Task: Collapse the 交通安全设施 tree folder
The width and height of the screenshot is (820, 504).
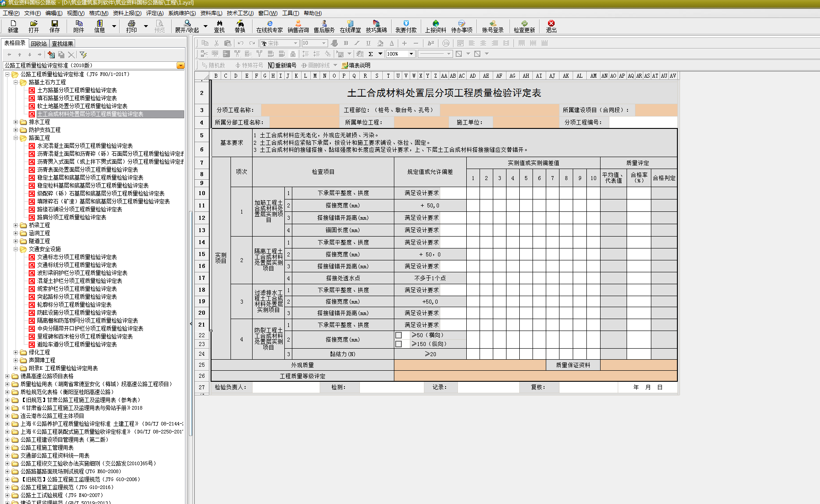Action: tap(16, 249)
